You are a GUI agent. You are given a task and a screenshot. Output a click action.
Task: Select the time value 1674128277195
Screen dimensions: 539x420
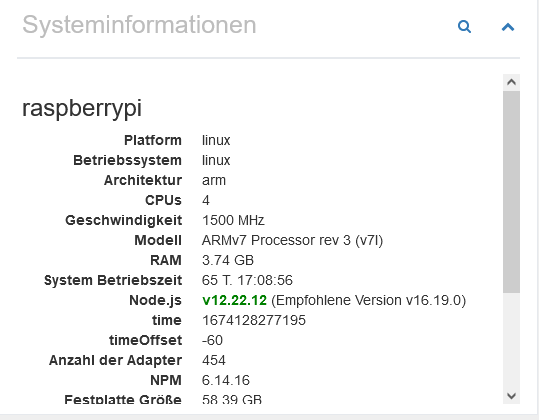254,320
